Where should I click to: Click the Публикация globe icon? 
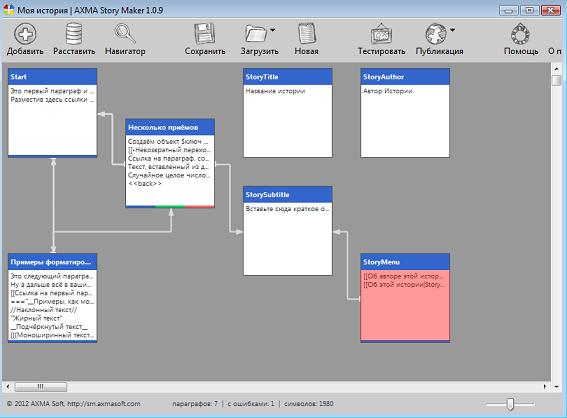click(x=436, y=34)
